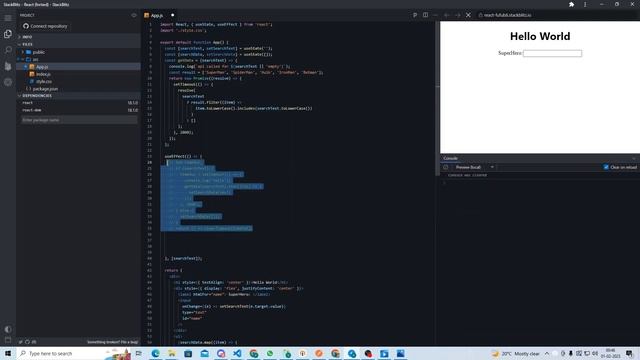Open the Preview (local) dropdown
The width and height of the screenshot is (640, 360).
(474, 167)
